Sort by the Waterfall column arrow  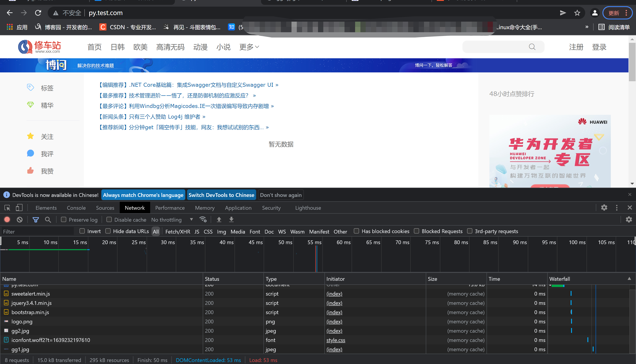pos(629,279)
